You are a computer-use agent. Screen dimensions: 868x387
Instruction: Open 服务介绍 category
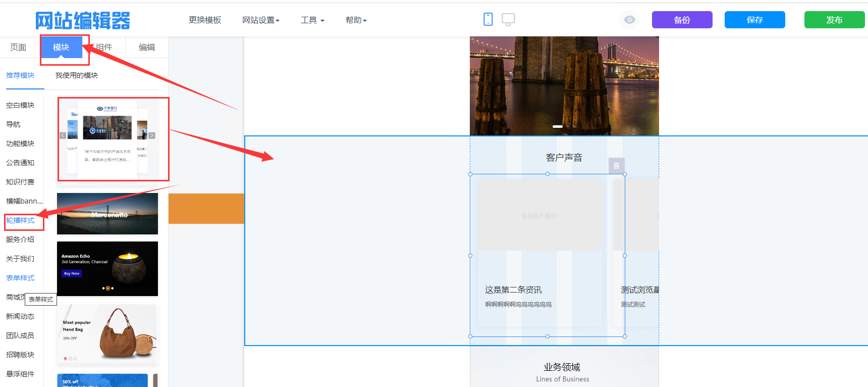(x=20, y=239)
